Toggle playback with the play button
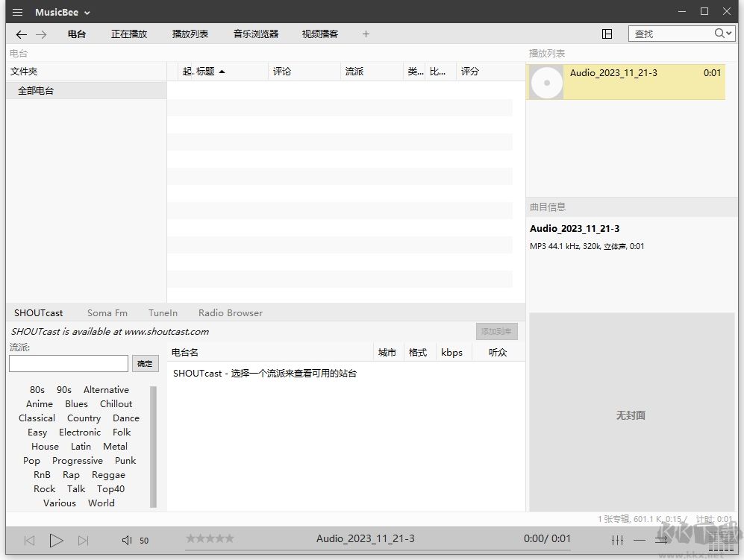 click(x=56, y=540)
